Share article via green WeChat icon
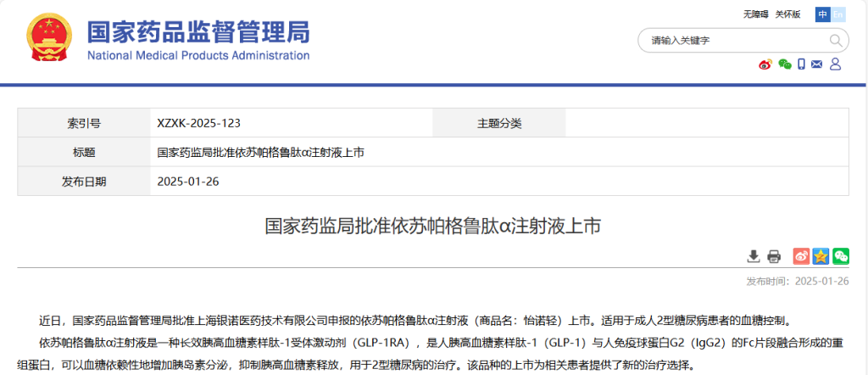 pyautogui.click(x=841, y=256)
